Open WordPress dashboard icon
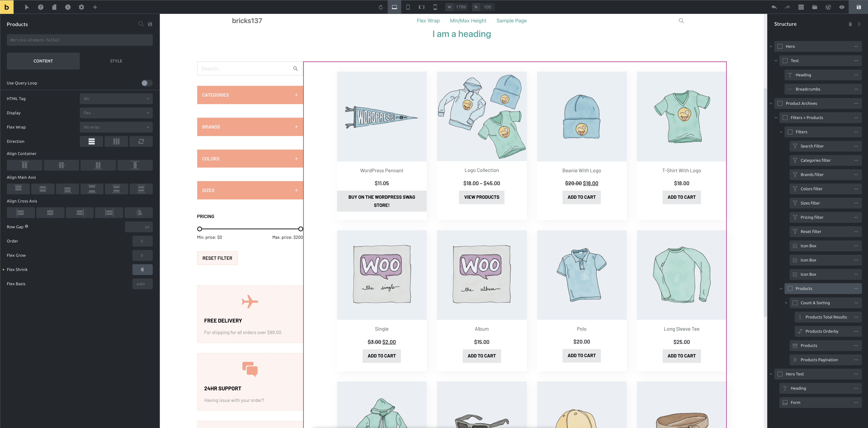868x428 pixels. pyautogui.click(x=828, y=7)
